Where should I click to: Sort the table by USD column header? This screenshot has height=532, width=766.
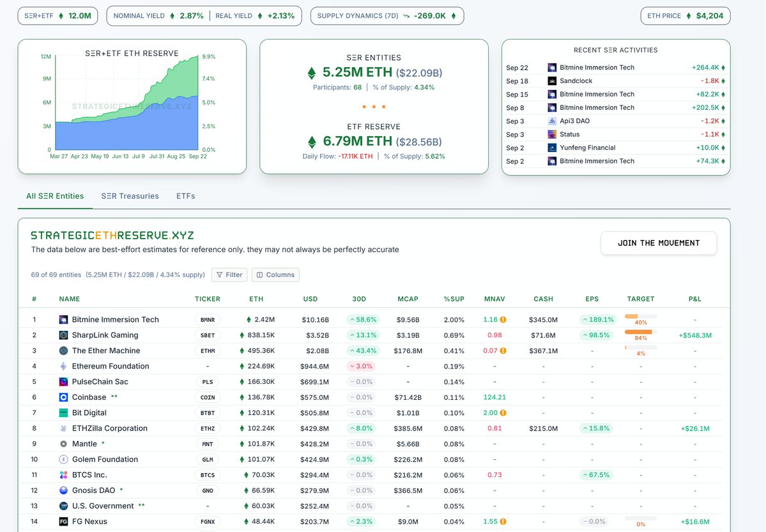click(310, 299)
